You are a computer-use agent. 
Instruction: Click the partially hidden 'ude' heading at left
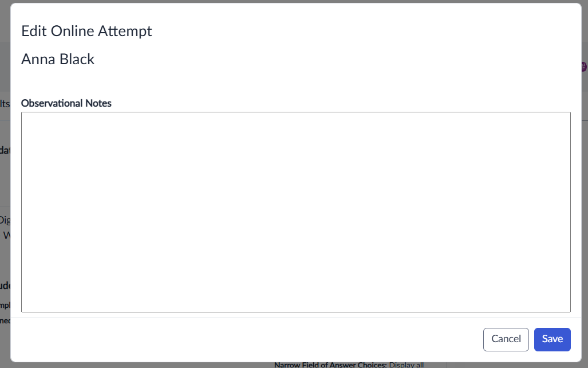[x=5, y=286]
